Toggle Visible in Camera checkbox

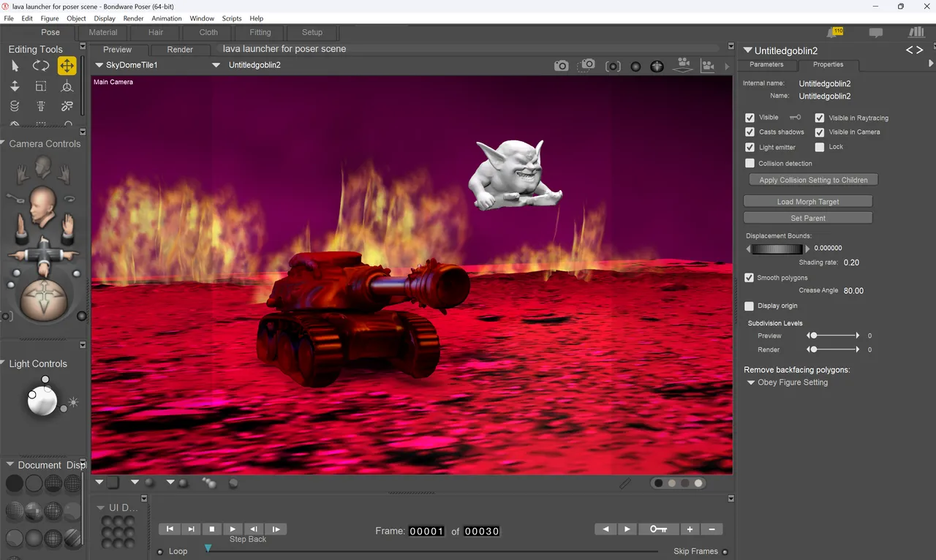(820, 132)
